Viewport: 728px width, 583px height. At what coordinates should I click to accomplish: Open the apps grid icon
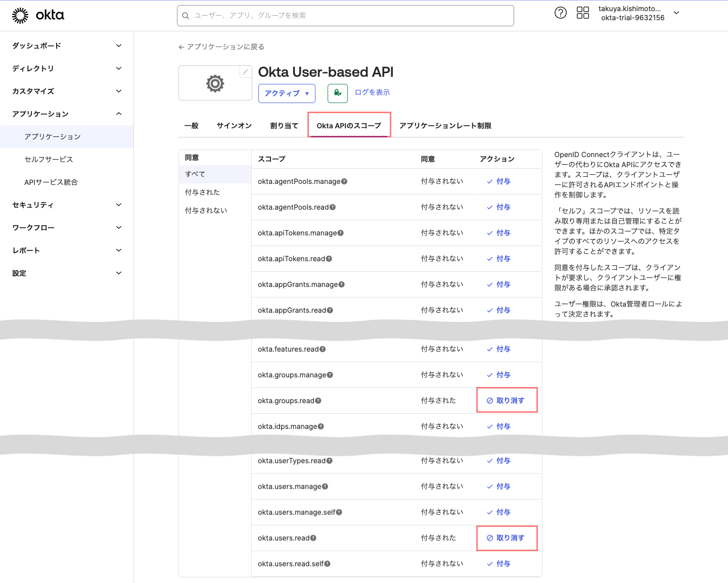pyautogui.click(x=582, y=13)
